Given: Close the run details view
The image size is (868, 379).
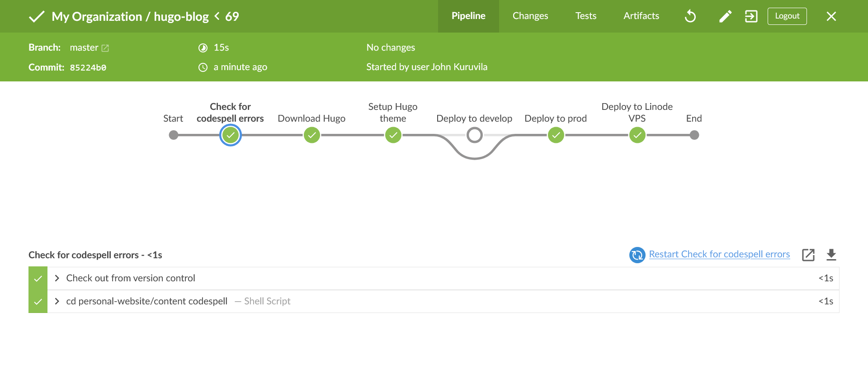Looking at the screenshot, I should [x=831, y=16].
